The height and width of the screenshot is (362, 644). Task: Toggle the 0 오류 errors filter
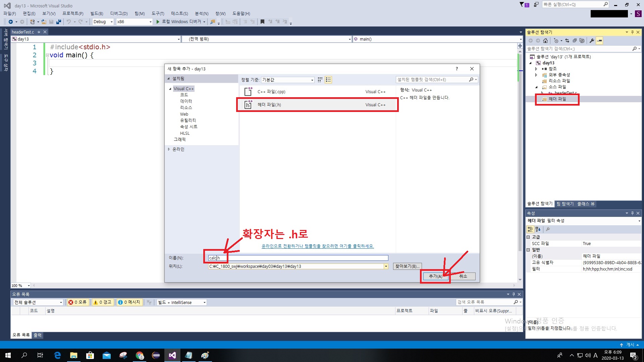click(77, 302)
